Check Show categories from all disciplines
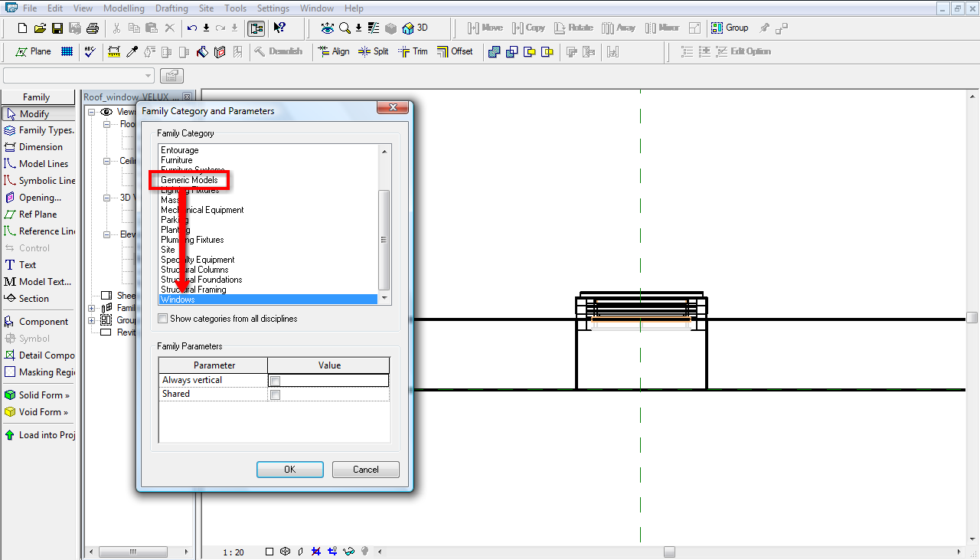This screenshot has height=560, width=980. tap(163, 319)
